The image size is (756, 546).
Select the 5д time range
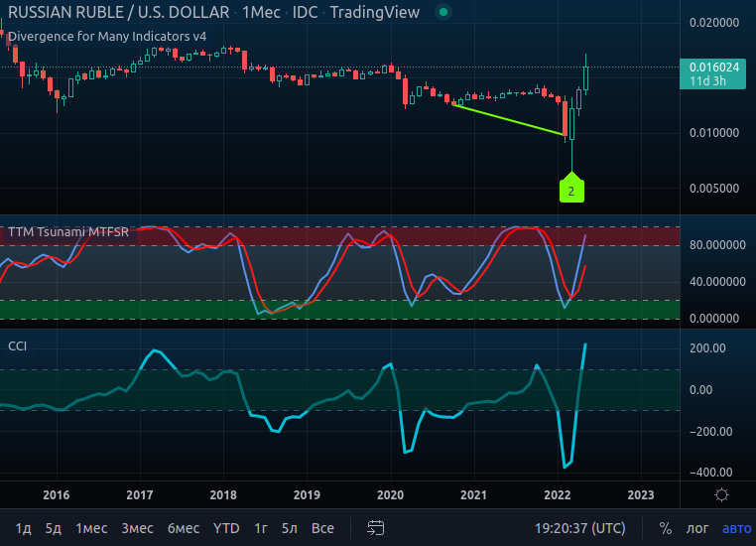coord(53,529)
